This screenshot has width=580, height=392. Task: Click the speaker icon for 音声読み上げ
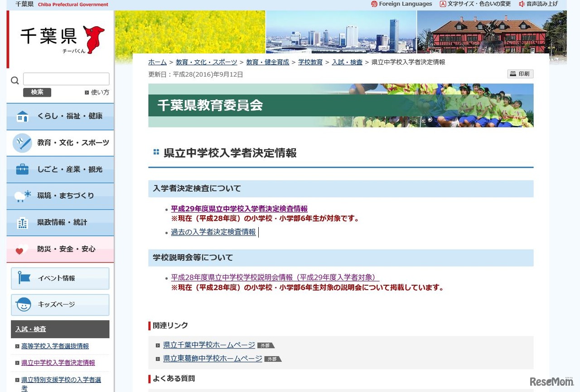point(522,4)
